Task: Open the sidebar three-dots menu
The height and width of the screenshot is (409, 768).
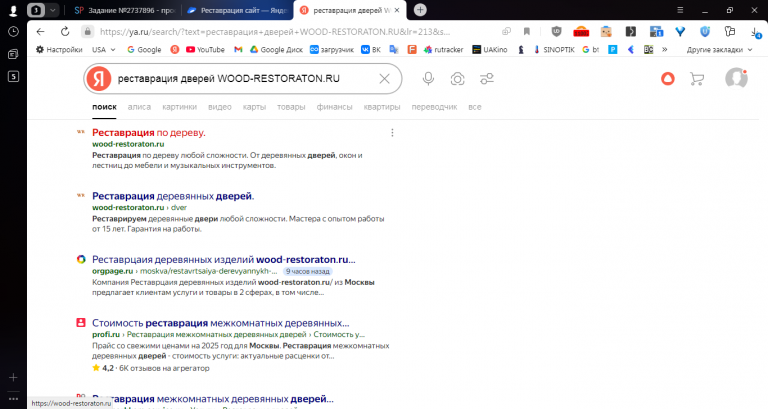Action: click(13, 399)
